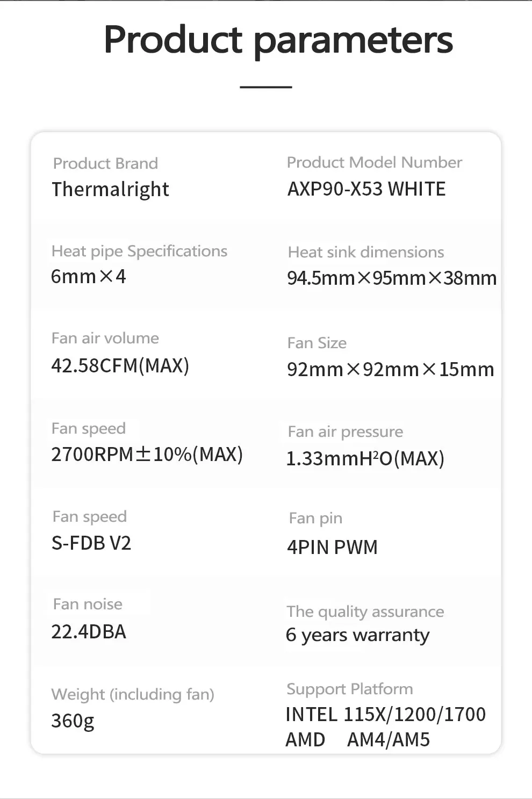Click the 22.4DBA fan noise value
532x799 pixels.
pos(89,631)
